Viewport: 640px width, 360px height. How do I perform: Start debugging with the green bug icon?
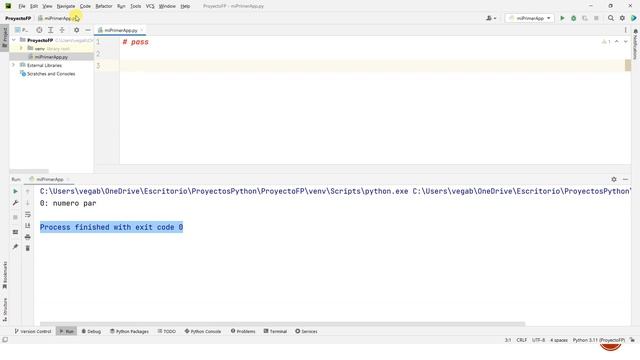coord(573,18)
